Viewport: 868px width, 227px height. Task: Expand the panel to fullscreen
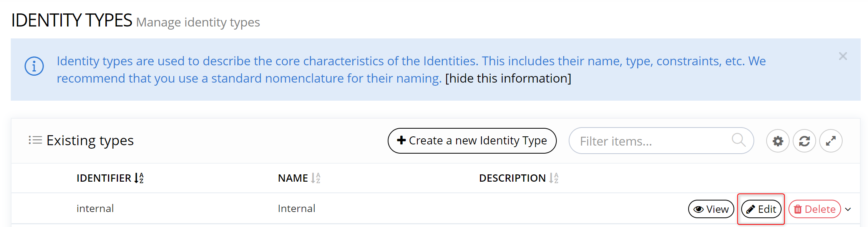[x=831, y=141]
